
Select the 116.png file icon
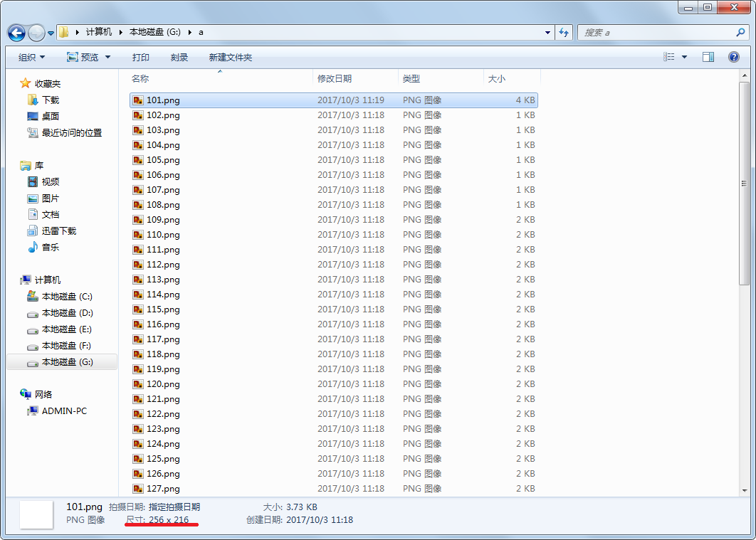138,324
